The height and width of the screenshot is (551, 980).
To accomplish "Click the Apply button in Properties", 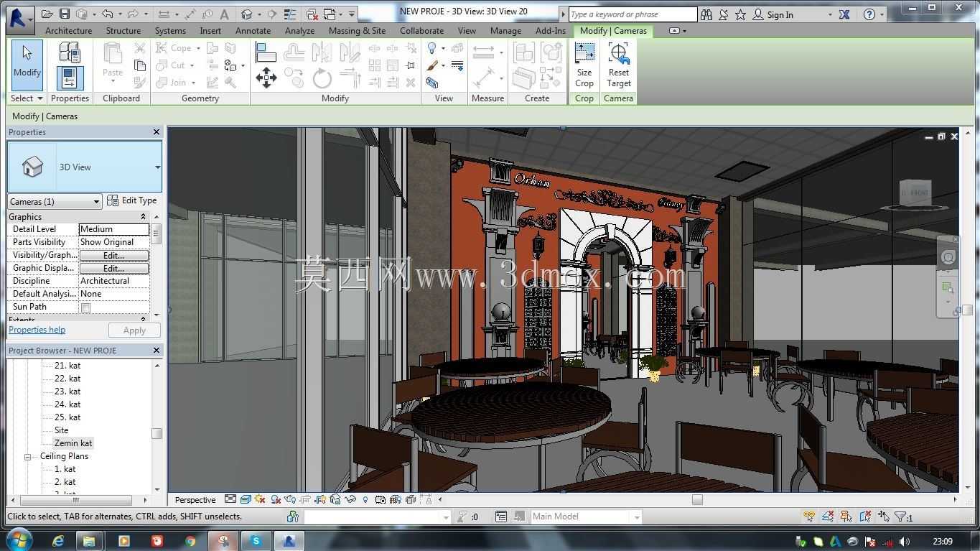I will pyautogui.click(x=134, y=330).
